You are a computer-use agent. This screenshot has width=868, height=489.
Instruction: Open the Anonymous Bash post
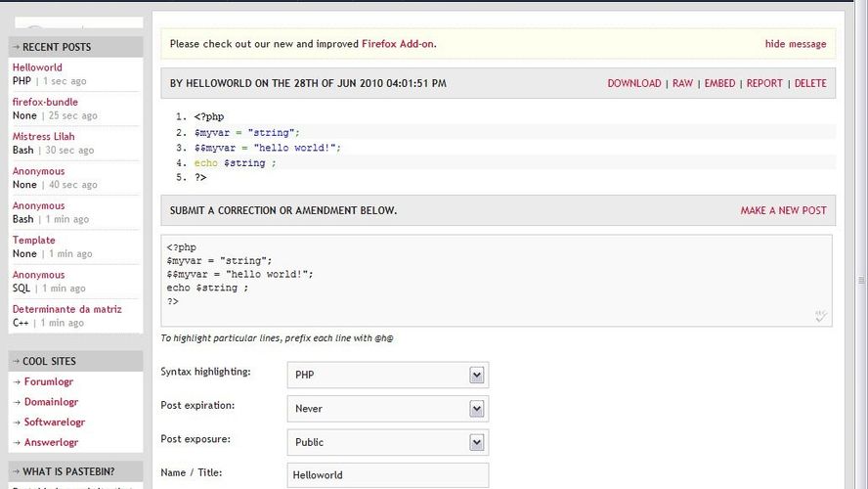pos(38,205)
